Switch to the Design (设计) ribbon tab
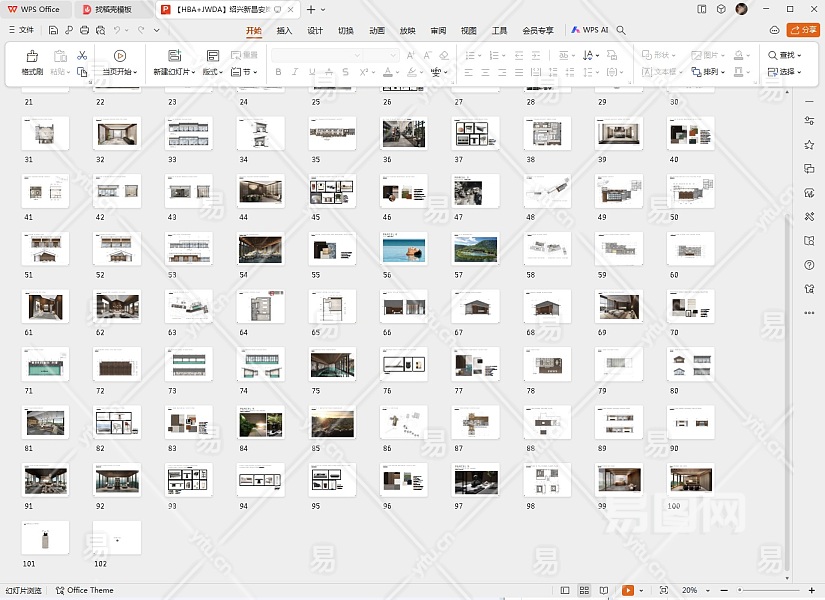 point(315,31)
